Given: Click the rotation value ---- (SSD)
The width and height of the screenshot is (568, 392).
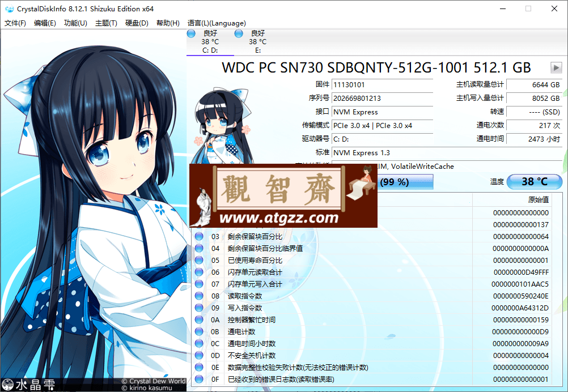Looking at the screenshot, I should [534, 112].
